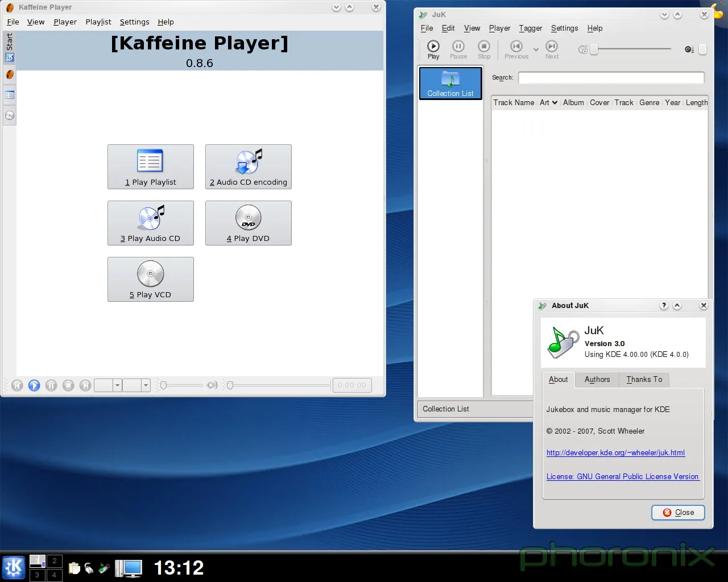This screenshot has width=728, height=582.
Task: Close the About JuK dialog with Close button
Action: point(678,513)
